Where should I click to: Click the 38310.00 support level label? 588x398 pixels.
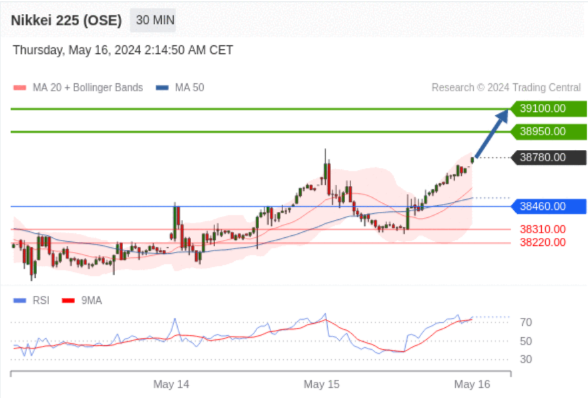(x=543, y=229)
